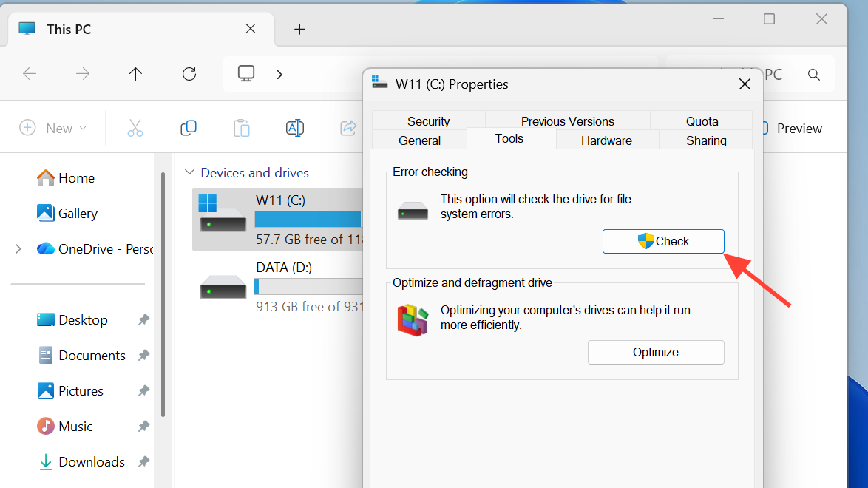Close the This PC tab
This screenshot has height=488, width=868.
coord(250,28)
